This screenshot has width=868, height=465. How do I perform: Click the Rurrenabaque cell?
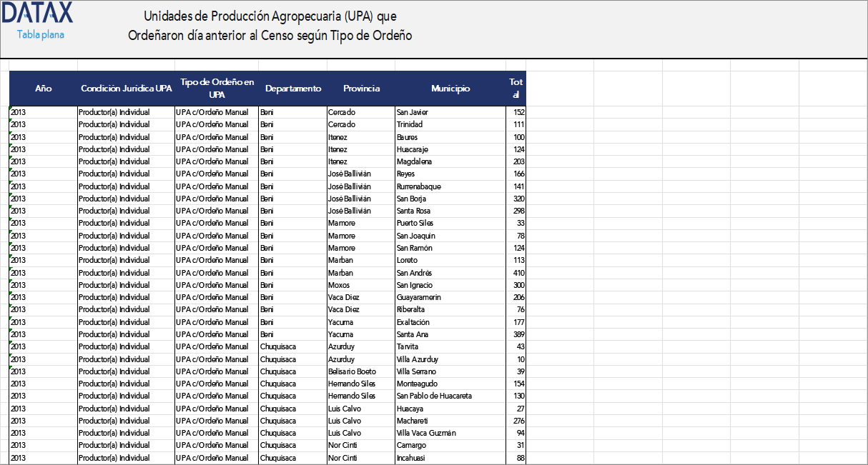418,186
